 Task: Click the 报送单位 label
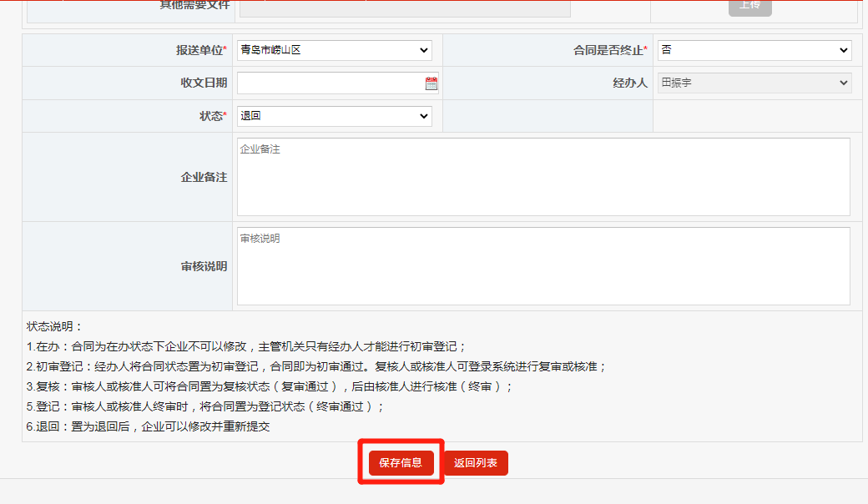(201, 50)
